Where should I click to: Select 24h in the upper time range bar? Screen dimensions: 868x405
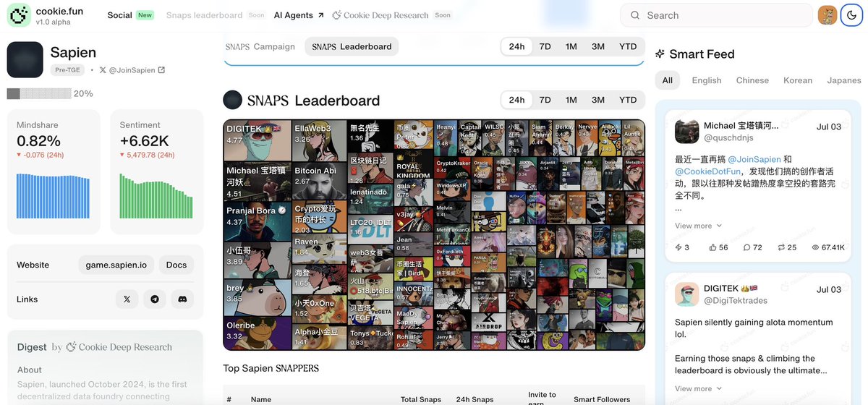[x=516, y=46]
